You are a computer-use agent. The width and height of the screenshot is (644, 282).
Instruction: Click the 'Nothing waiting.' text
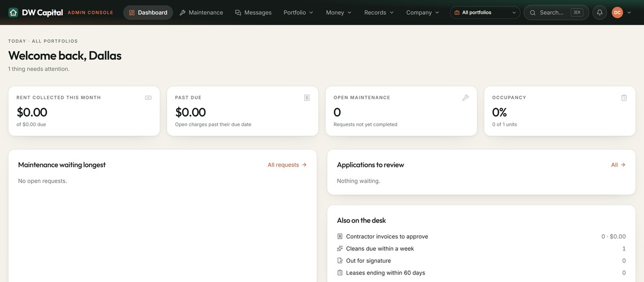click(358, 181)
